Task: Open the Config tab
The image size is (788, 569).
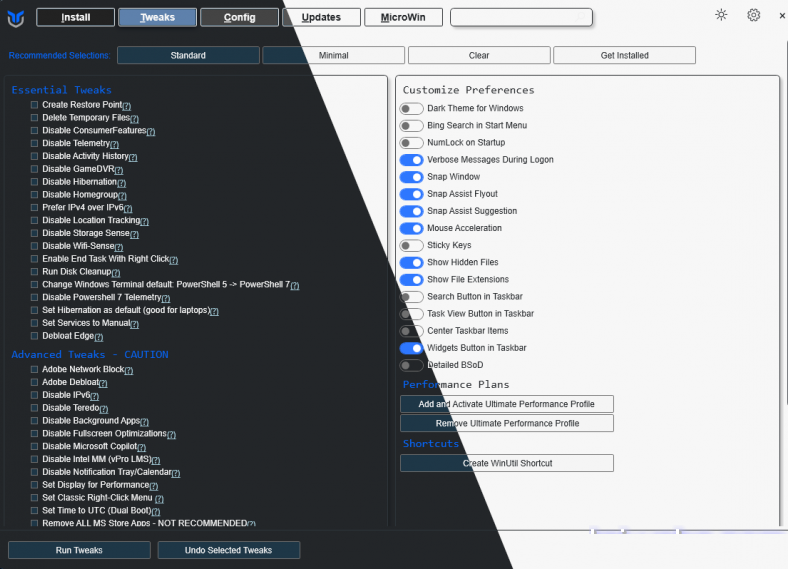Action: tap(239, 17)
